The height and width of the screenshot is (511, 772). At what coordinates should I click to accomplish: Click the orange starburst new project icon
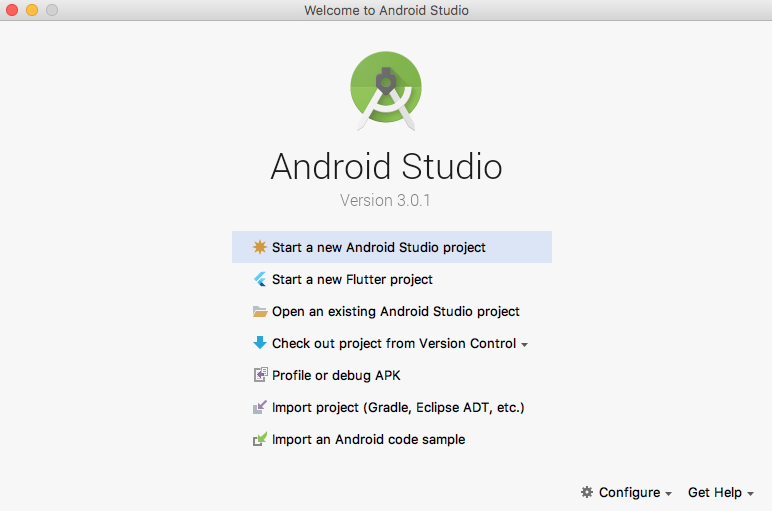point(259,247)
